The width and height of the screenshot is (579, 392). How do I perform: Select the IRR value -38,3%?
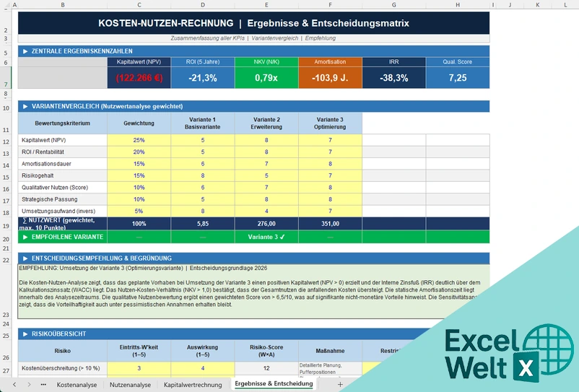[x=394, y=78]
